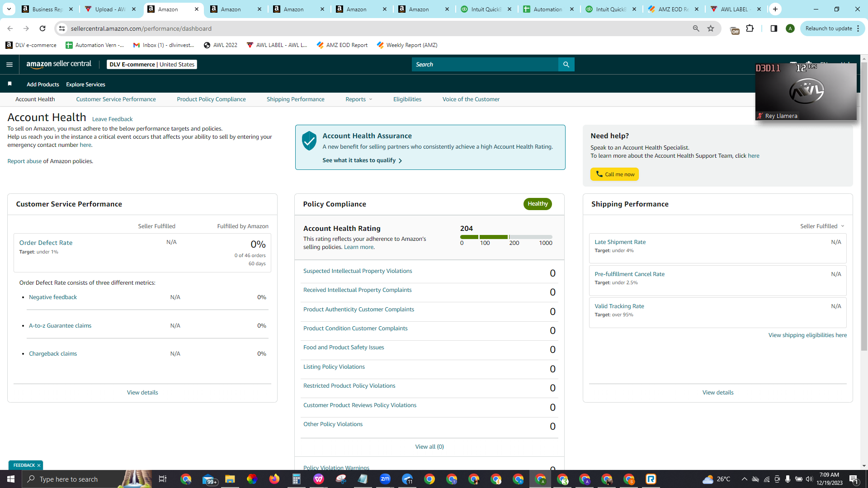The image size is (868, 488).
Task: Open the Chrome tab search dropdown arrow
Action: tap(9, 9)
